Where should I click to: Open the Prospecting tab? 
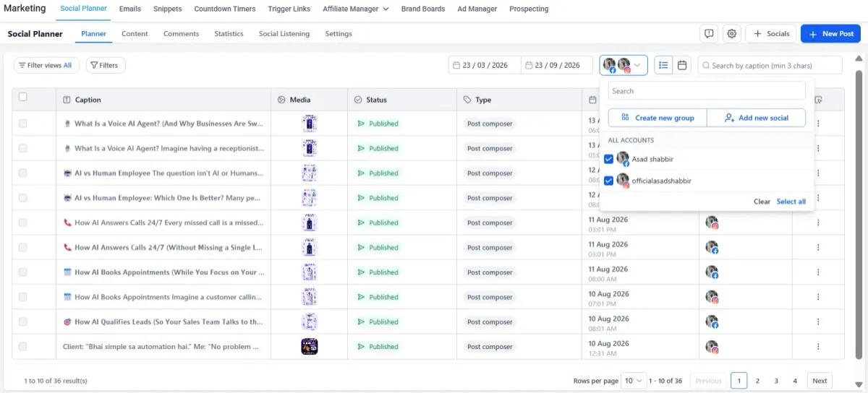529,9
